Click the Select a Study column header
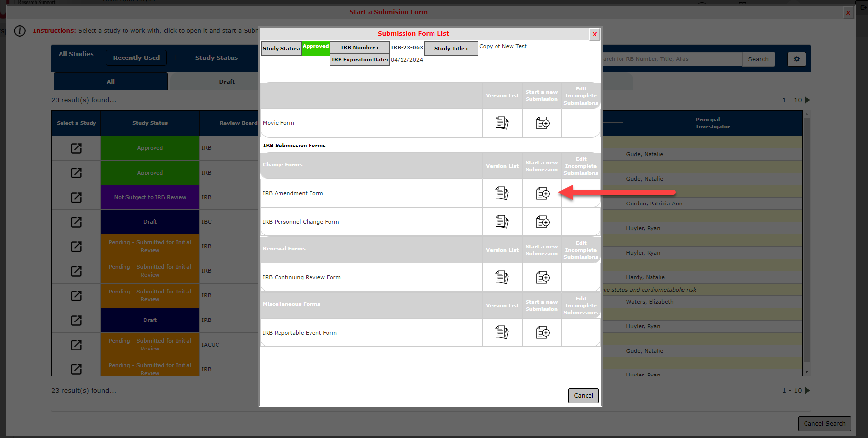 point(76,123)
